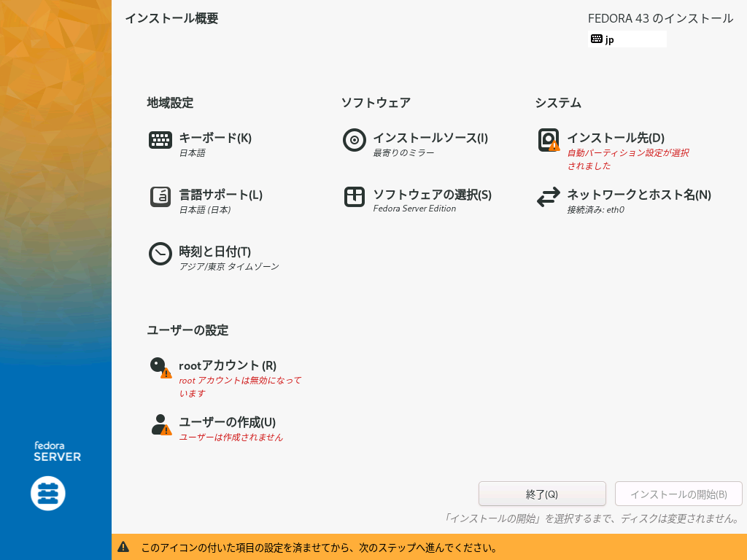Click the network arrows icon
Screen dimensions: 747x560
click(549, 197)
